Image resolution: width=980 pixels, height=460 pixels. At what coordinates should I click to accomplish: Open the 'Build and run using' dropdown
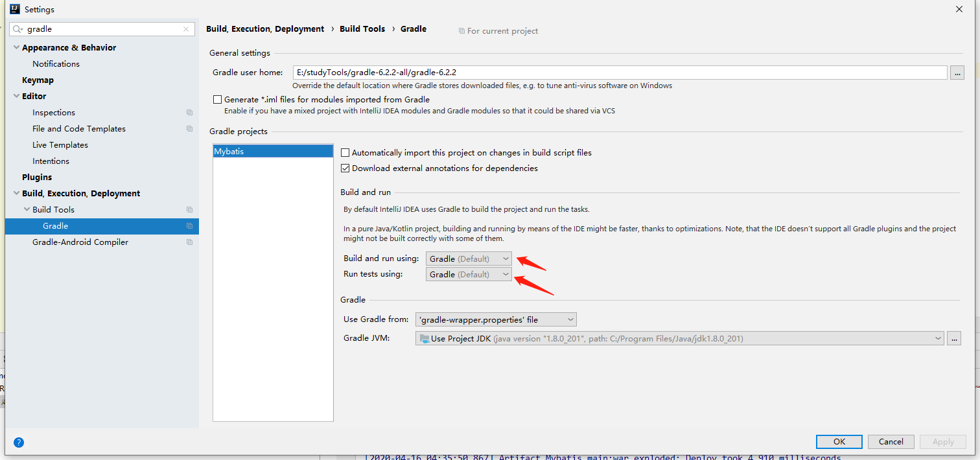pyautogui.click(x=469, y=259)
